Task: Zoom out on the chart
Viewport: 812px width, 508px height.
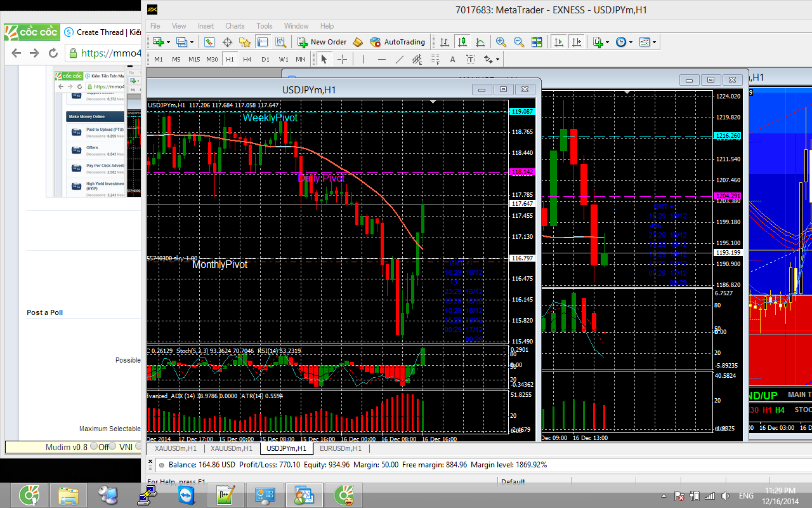Action: tap(519, 42)
